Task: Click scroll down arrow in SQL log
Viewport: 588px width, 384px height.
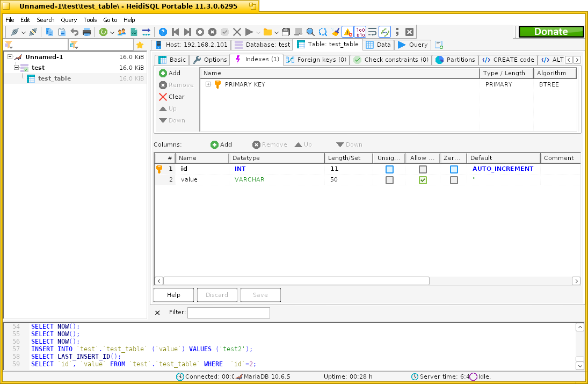Action: click(x=580, y=366)
